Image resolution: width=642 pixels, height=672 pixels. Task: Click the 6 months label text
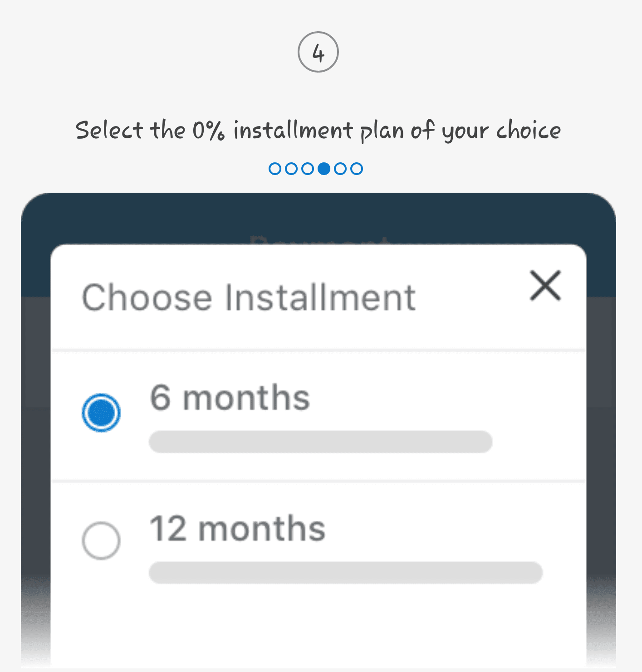pos(230,397)
